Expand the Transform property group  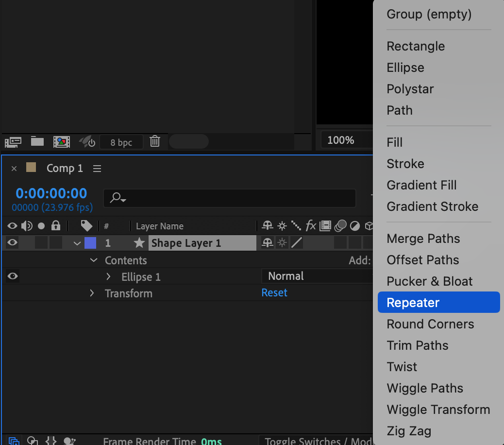pyautogui.click(x=92, y=293)
